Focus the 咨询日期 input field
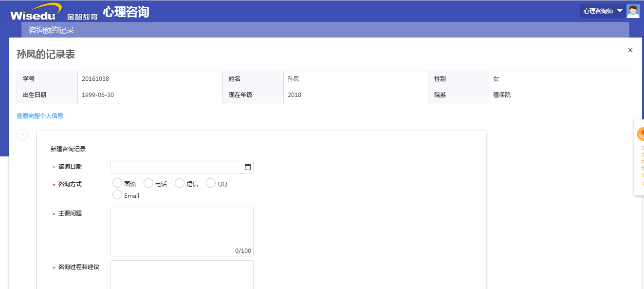Image resolution: width=644 pixels, height=289 pixels. click(x=182, y=167)
